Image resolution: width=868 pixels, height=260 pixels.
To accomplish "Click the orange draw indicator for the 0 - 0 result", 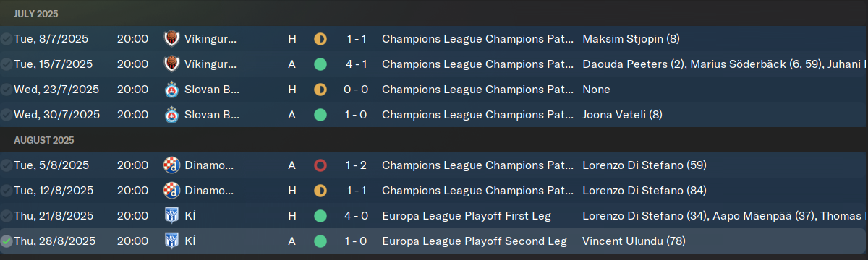I will [320, 90].
